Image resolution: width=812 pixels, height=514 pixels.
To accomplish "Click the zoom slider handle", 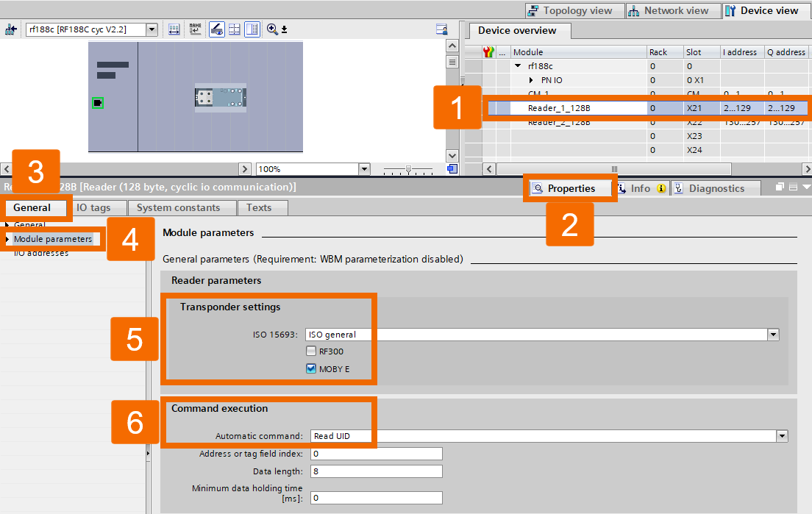I will (409, 169).
